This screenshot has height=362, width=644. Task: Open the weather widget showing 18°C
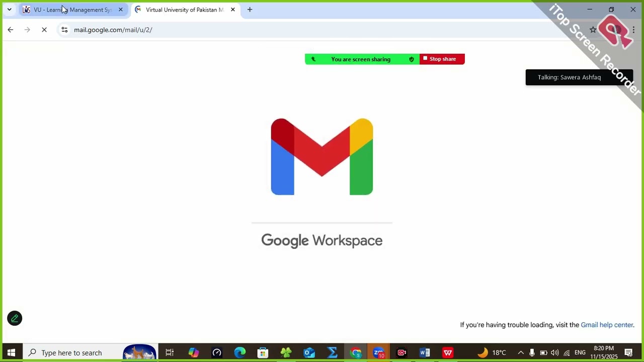(492, 352)
